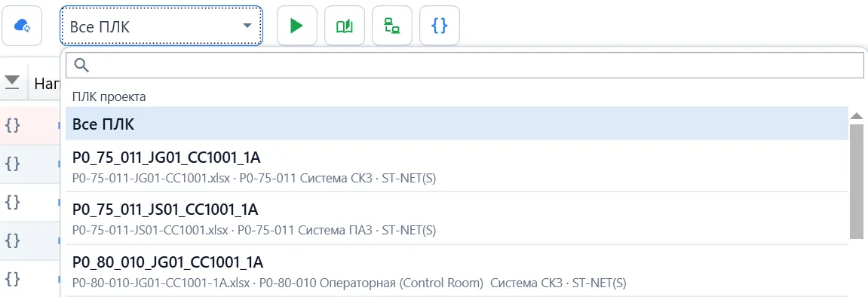The height and width of the screenshot is (297, 868).
Task: Open the "Все ПЛК" combo box
Action: 161,26
